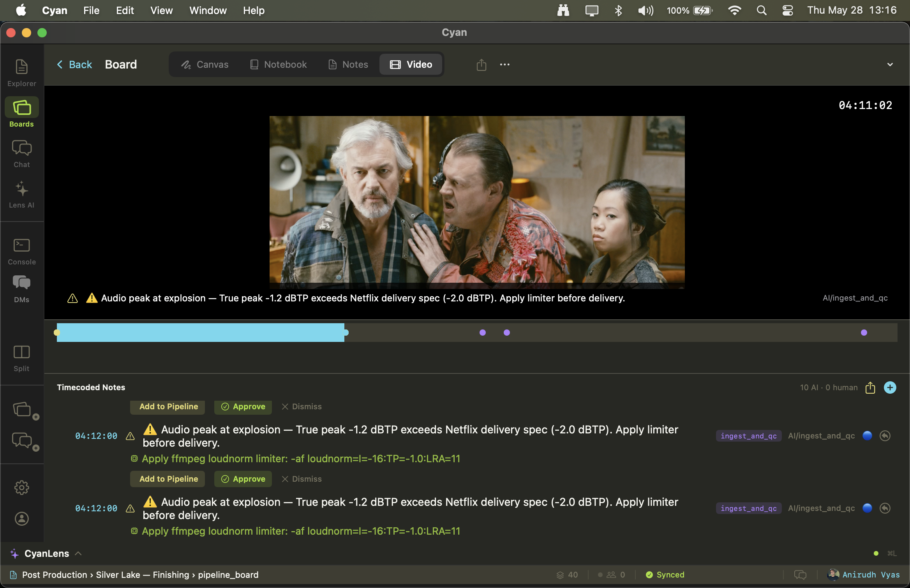Screen dimensions: 910x588
Task: Open the Window menu
Action: pyautogui.click(x=208, y=11)
